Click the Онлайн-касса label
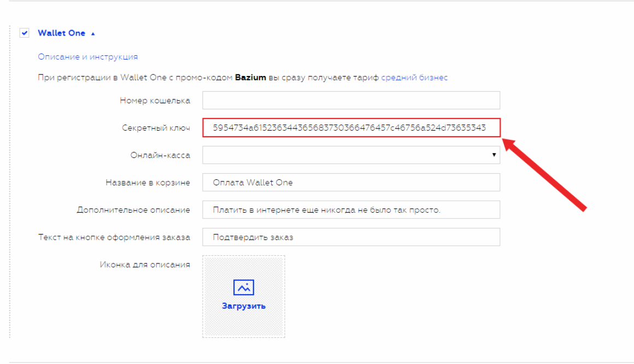Image resolution: width=634 pixels, height=364 pixels. click(x=160, y=155)
